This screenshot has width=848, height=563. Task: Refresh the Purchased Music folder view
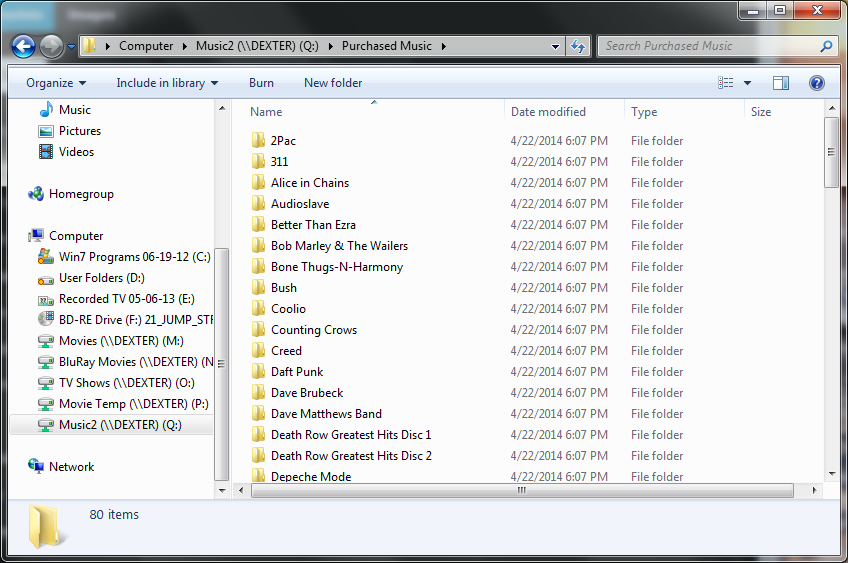578,47
